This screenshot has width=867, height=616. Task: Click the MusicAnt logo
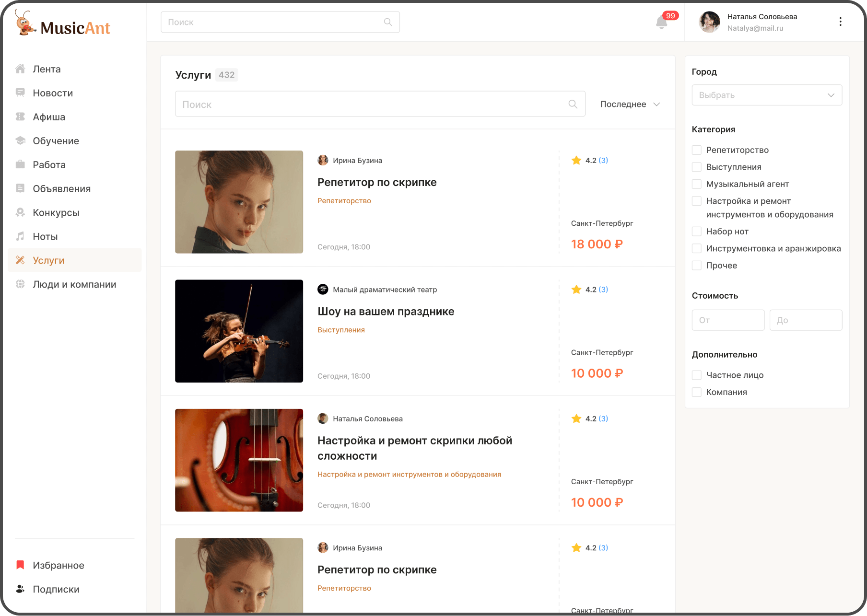click(x=63, y=24)
